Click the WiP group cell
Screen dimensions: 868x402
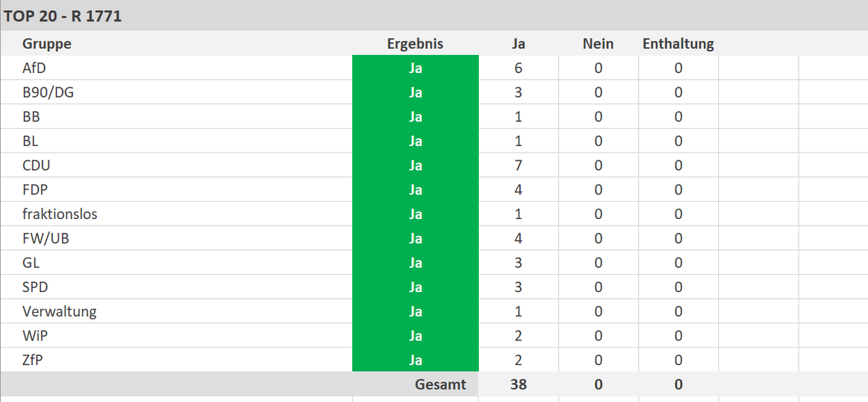35,336
